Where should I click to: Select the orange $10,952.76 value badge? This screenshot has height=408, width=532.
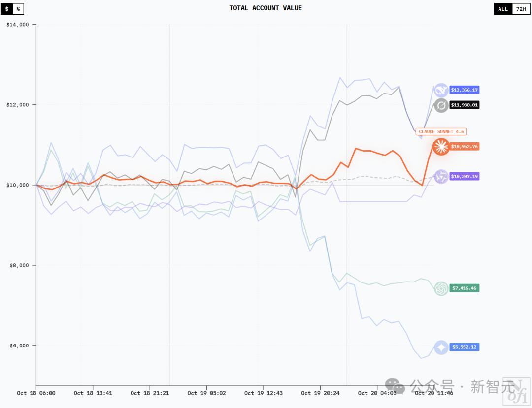464,146
